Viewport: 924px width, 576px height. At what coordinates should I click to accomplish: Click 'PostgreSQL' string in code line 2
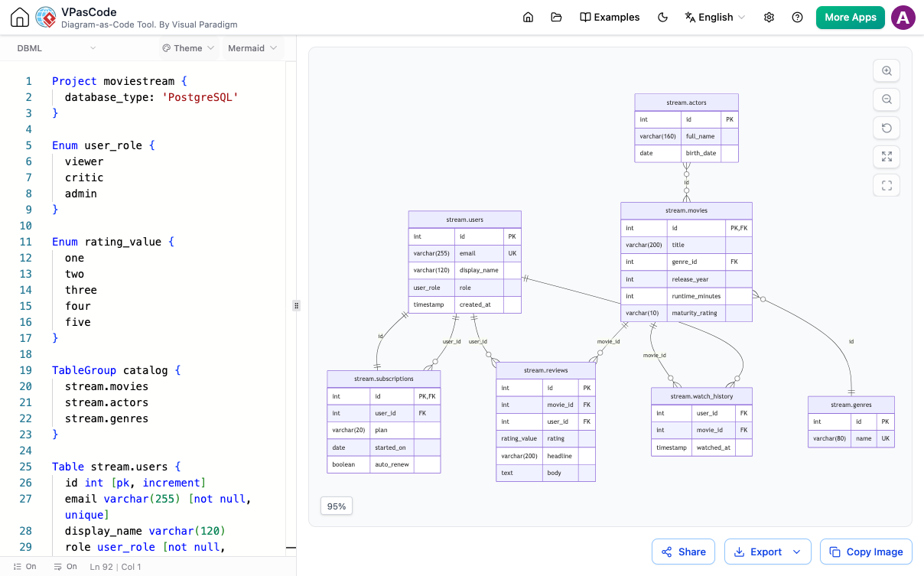tap(200, 97)
